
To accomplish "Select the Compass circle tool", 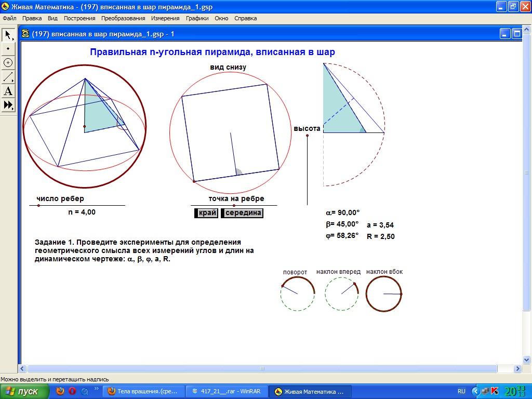I will 8,62.
